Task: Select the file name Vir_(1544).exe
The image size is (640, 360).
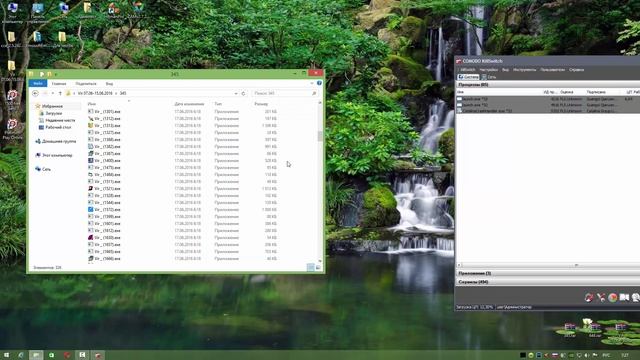Action: [107, 202]
